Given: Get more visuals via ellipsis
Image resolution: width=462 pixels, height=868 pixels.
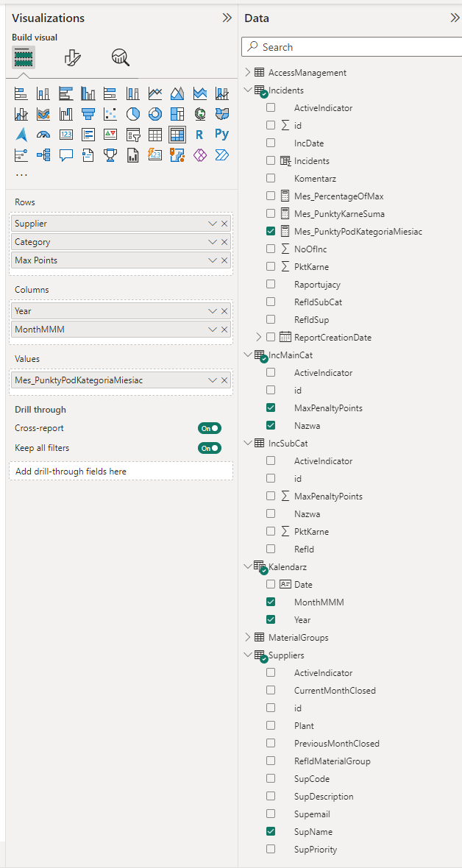Looking at the screenshot, I should [21, 175].
